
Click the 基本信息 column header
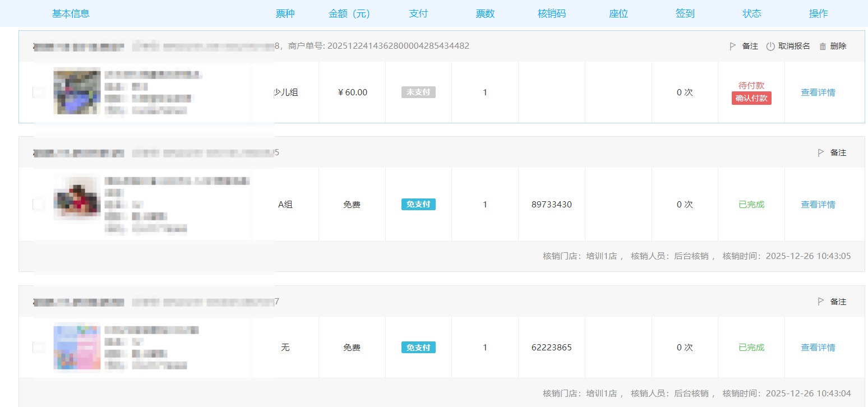tap(71, 13)
